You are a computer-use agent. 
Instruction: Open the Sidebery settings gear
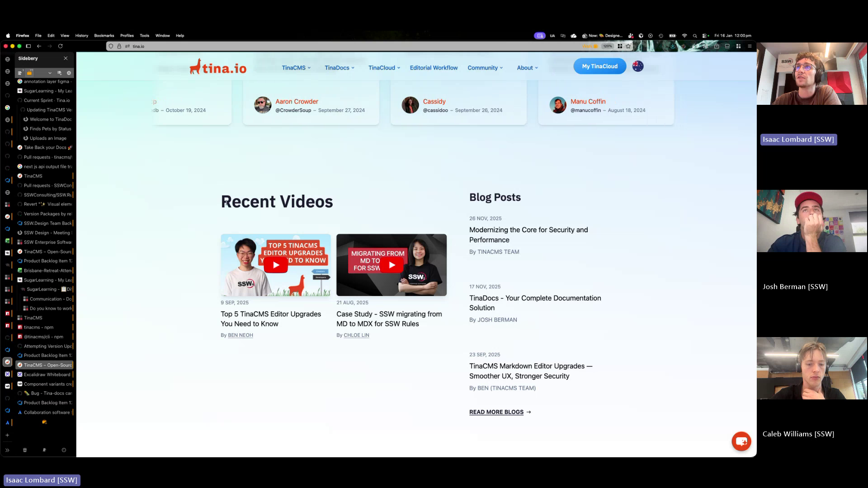(69, 73)
